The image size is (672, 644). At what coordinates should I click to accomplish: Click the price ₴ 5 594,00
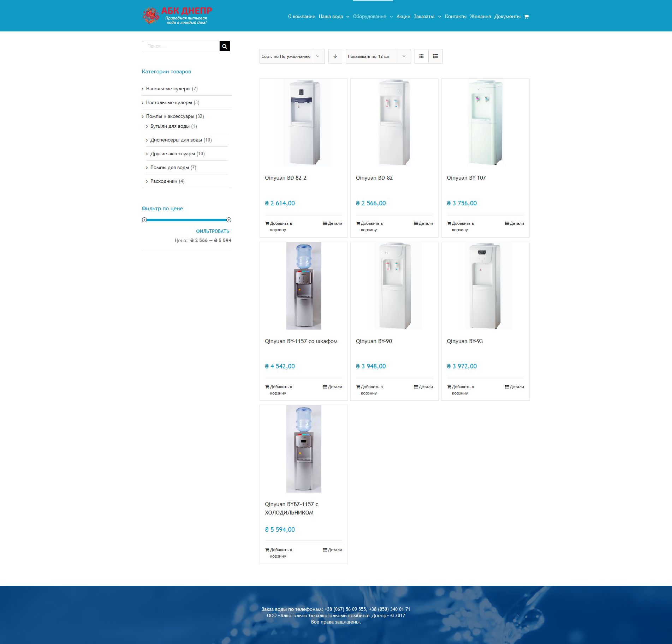point(280,530)
